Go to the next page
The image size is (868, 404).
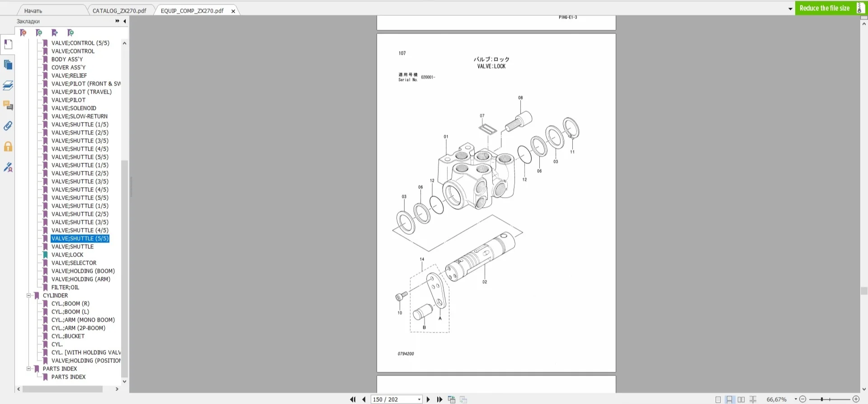pos(428,399)
